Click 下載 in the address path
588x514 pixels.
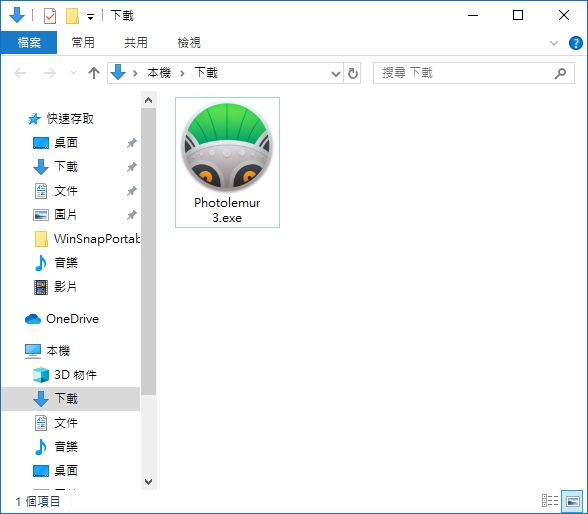pos(206,72)
